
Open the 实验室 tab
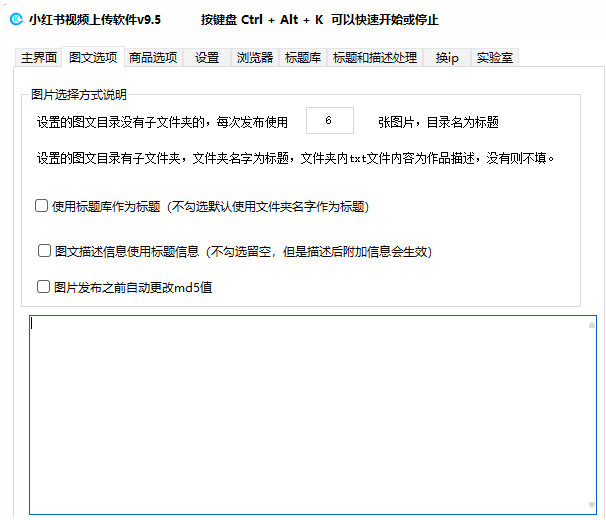(495, 58)
